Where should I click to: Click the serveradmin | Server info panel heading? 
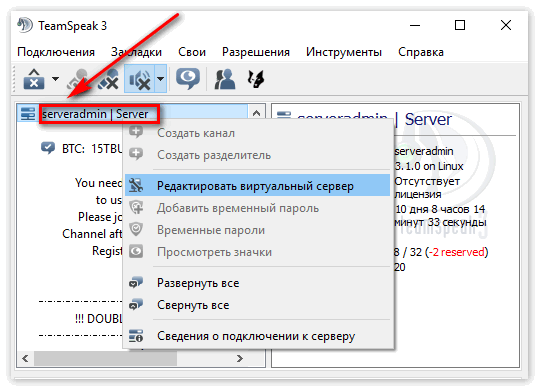[x=374, y=119]
